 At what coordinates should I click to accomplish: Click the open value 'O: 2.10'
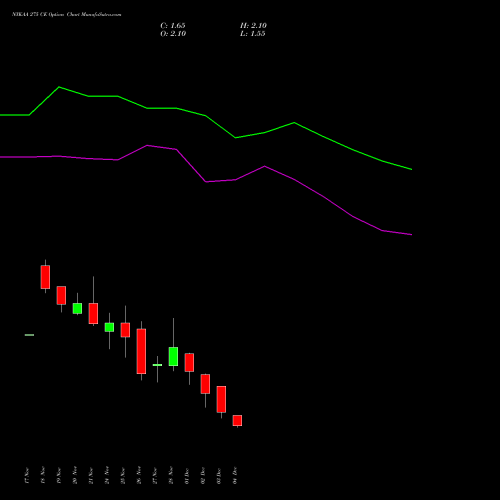(x=173, y=34)
